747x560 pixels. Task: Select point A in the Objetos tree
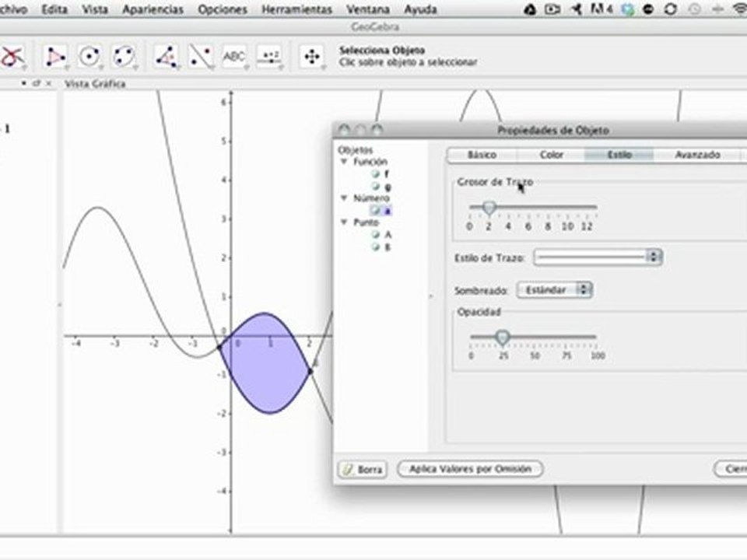pyautogui.click(x=388, y=234)
